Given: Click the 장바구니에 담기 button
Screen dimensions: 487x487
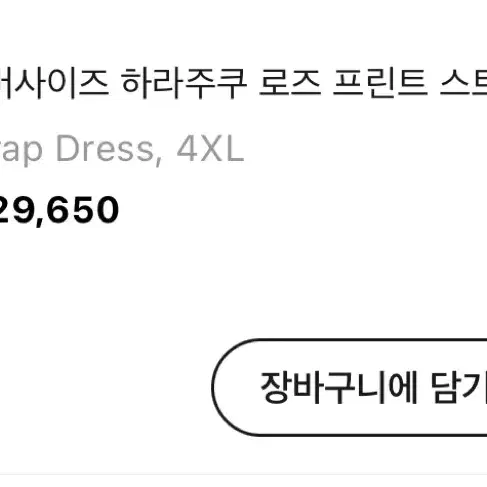Looking at the screenshot, I should [349, 387].
